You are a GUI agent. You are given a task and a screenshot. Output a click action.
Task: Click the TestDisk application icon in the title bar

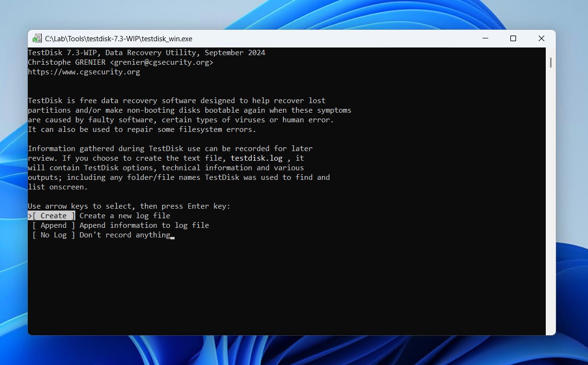(37, 38)
